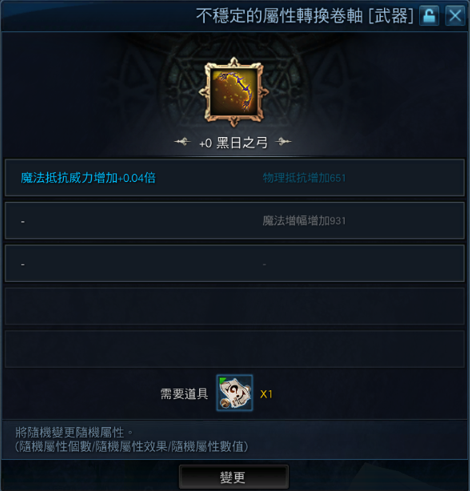The image size is (470, 491).
Task: Click the 物理抵抗增加651 attribute text
Action: 304,178
